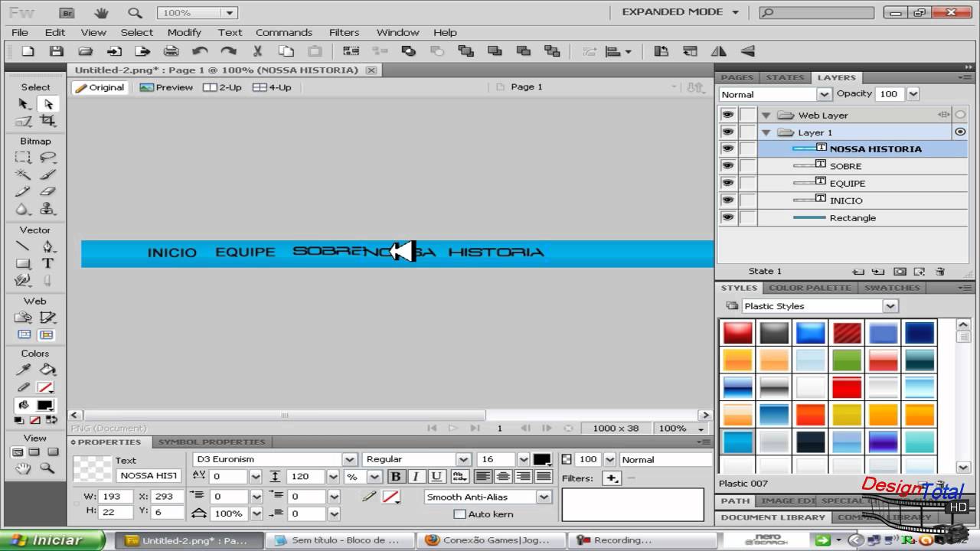980x551 pixels.
Task: Hide the Rectangle layer
Action: click(727, 217)
